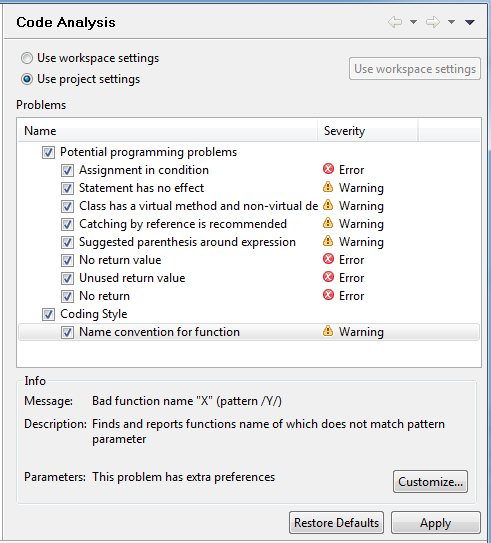Select the Use workspace settings radio button

[27, 58]
